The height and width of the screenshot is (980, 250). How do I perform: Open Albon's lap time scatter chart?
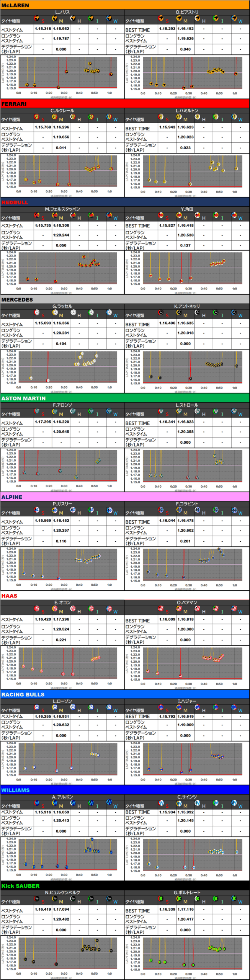pyautogui.click(x=62, y=859)
